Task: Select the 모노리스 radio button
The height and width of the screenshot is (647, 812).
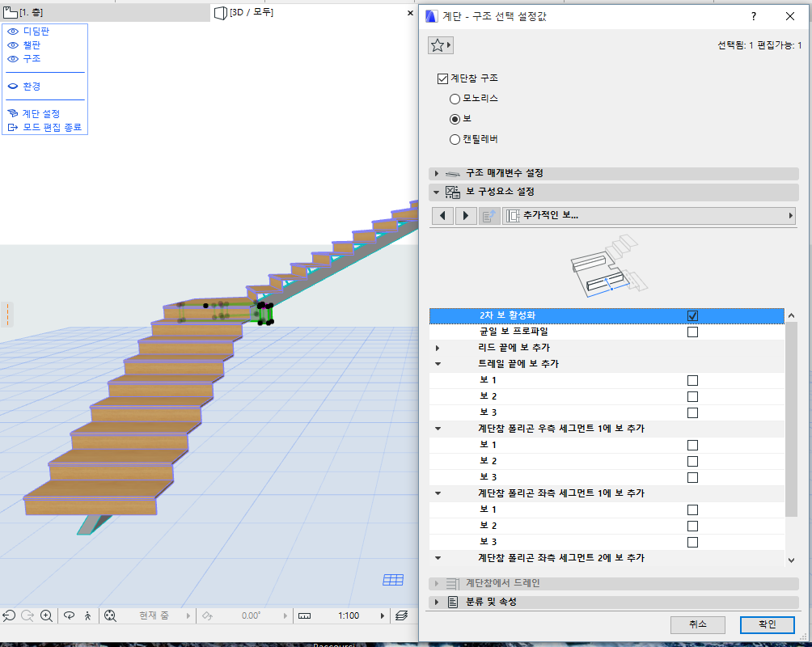Action: [455, 99]
